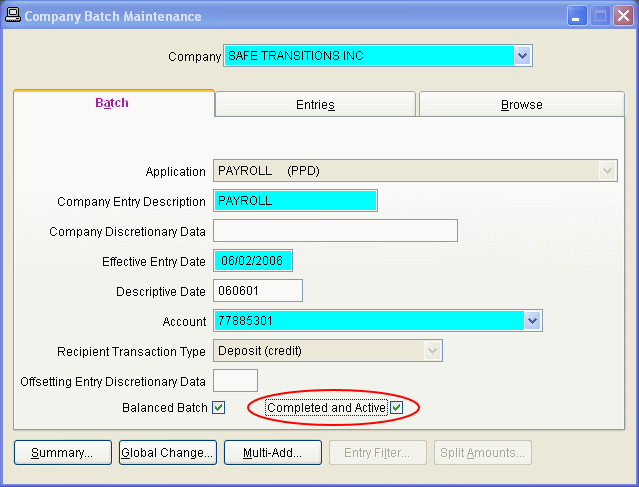This screenshot has height=487, width=639.
Task: Switch to the Entries tab
Action: click(315, 105)
